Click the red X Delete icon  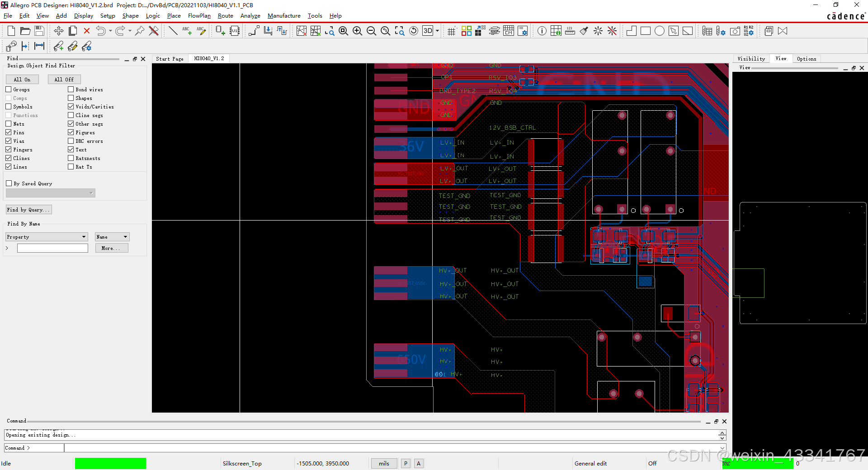(x=87, y=31)
